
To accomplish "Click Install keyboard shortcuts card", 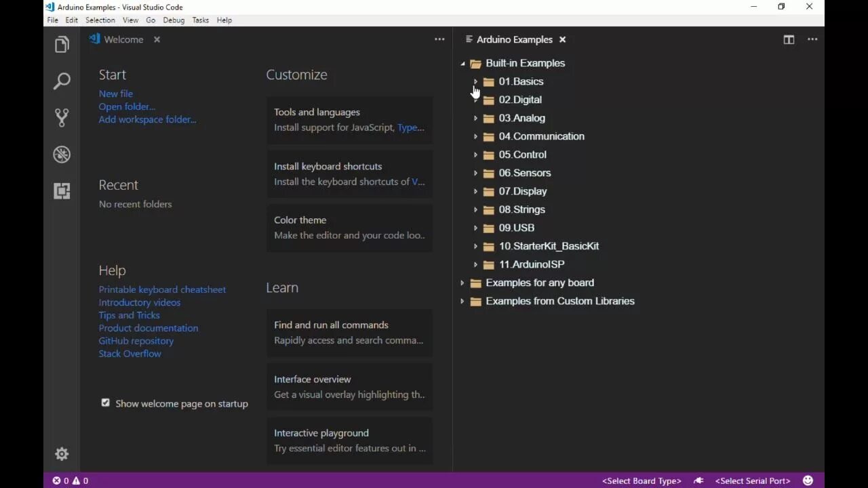I will (x=349, y=174).
